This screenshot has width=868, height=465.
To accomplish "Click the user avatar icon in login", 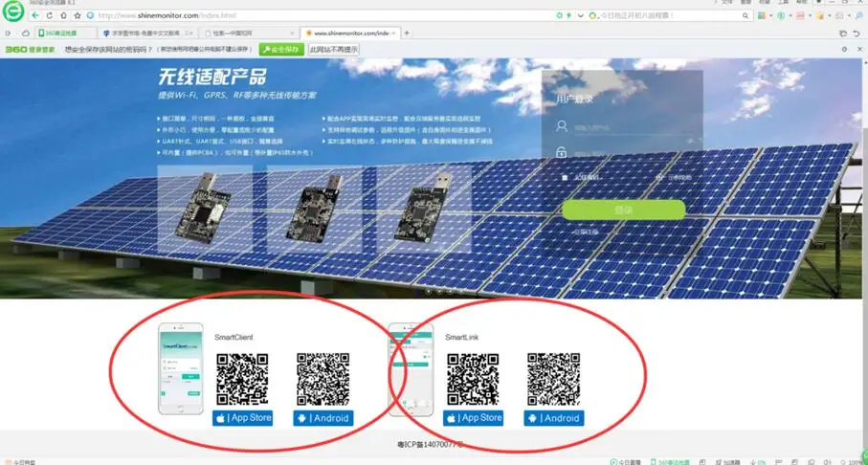I will pyautogui.click(x=562, y=126).
